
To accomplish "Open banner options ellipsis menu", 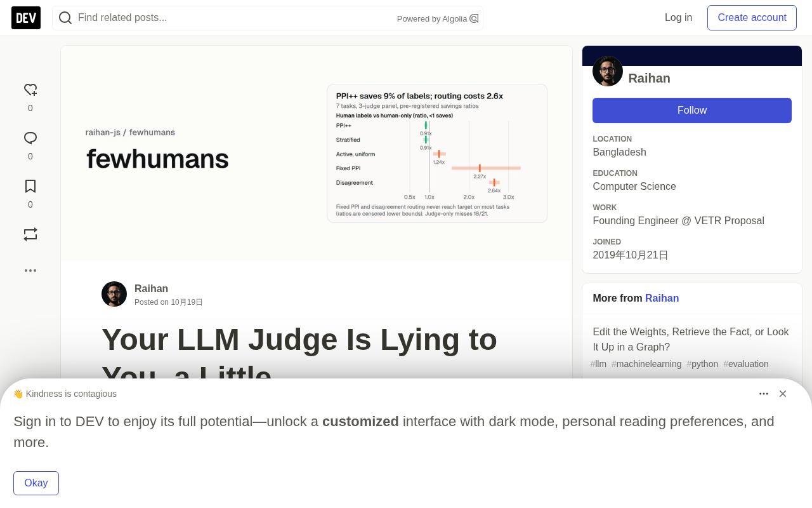I will (764, 394).
